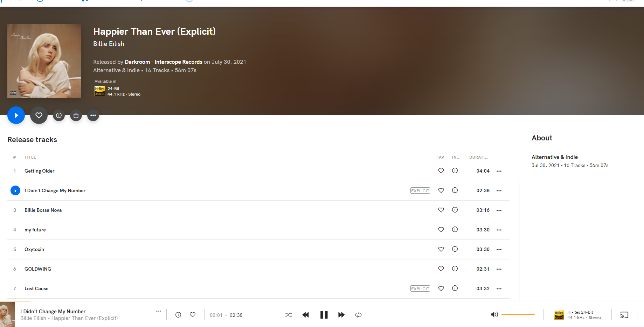Open album more options ellipsis button

click(x=93, y=115)
